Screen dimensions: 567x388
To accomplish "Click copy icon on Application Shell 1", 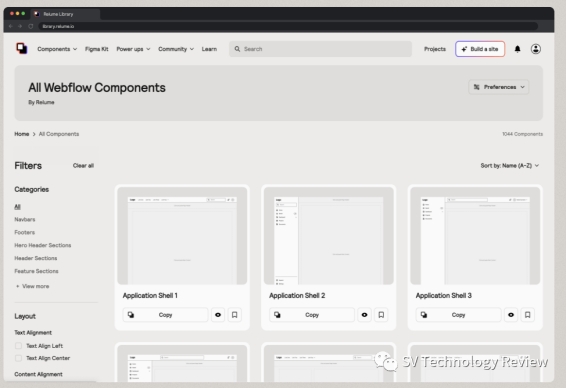I will [x=131, y=315].
